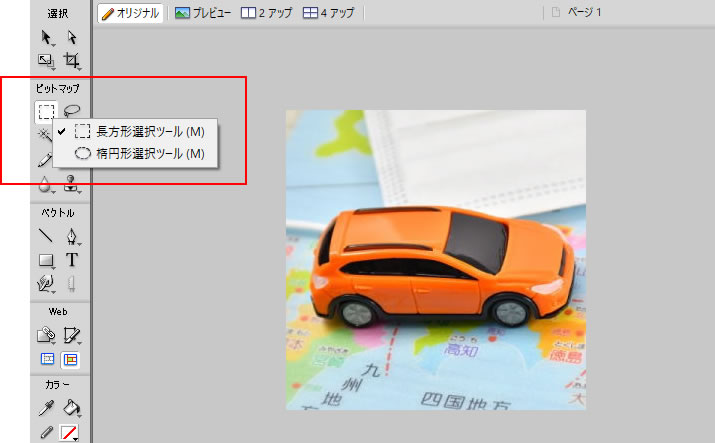The width and height of the screenshot is (715, 443).
Task: Select the Knife tool
Action: (x=72, y=284)
